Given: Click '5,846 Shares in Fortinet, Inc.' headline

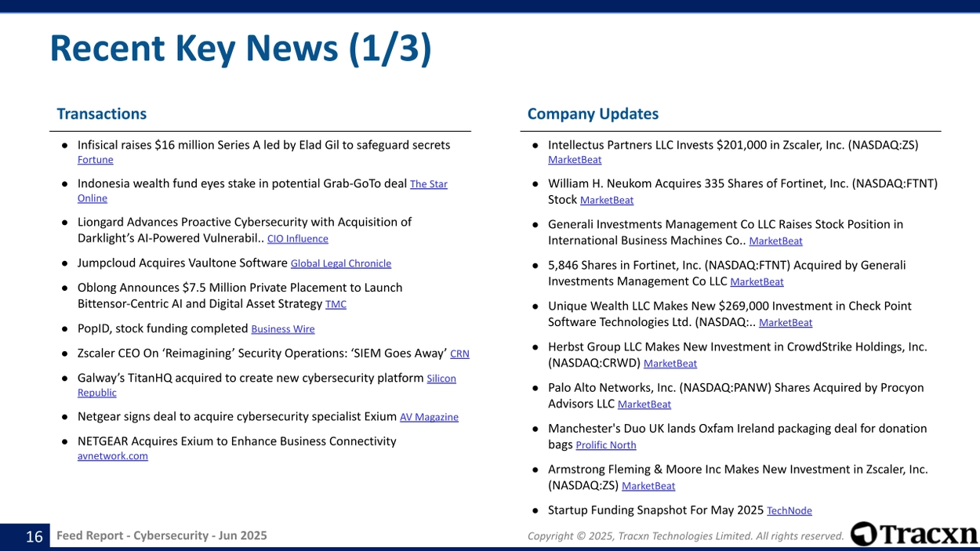Looking at the screenshot, I should pos(727,273).
